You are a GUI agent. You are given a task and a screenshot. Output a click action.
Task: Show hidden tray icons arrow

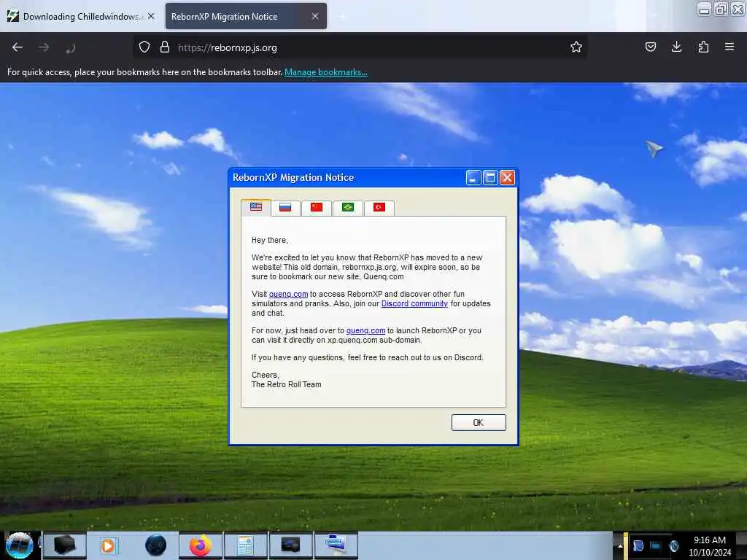point(620,546)
